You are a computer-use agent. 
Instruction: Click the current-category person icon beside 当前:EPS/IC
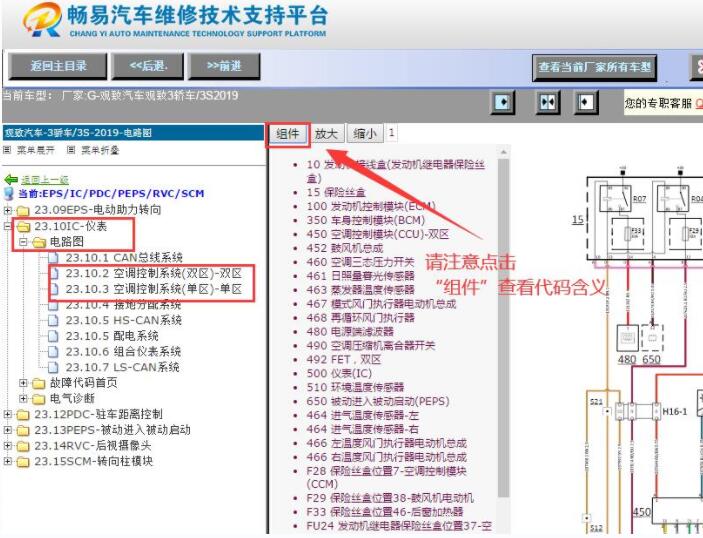tap(9, 194)
